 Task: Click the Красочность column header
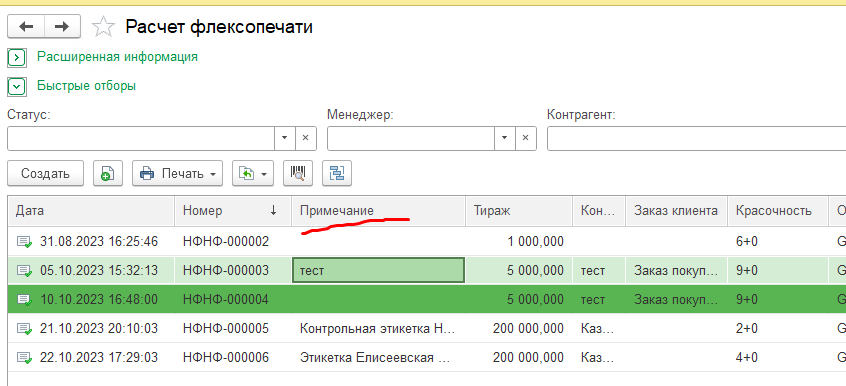777,211
